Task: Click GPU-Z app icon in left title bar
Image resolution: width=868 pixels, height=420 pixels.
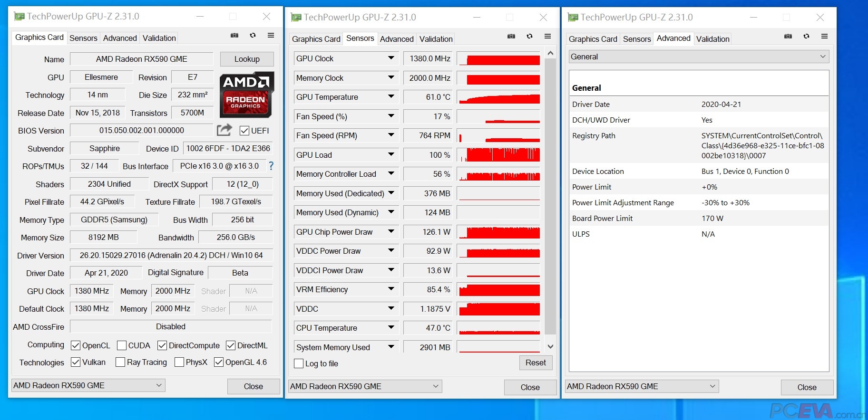Action: (19, 17)
